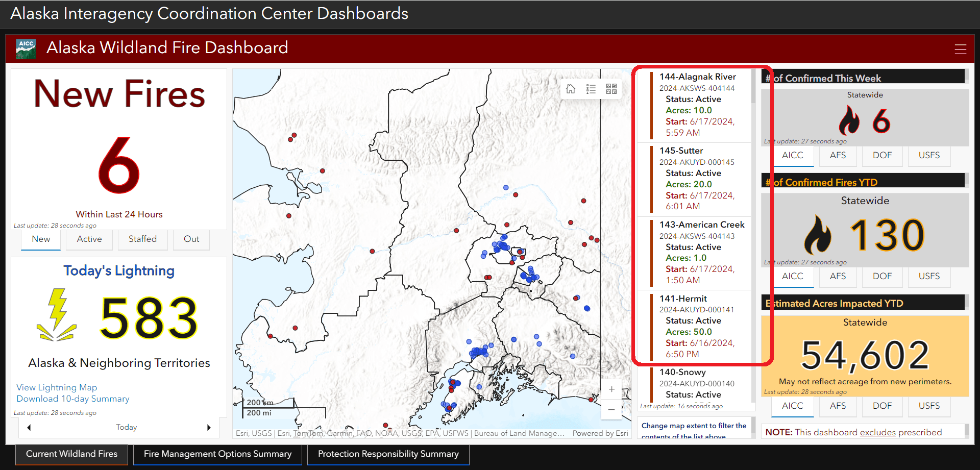The height and width of the screenshot is (470, 980).
Task: Select USFS under Estimated Acres Impacted
Action: [x=929, y=406]
